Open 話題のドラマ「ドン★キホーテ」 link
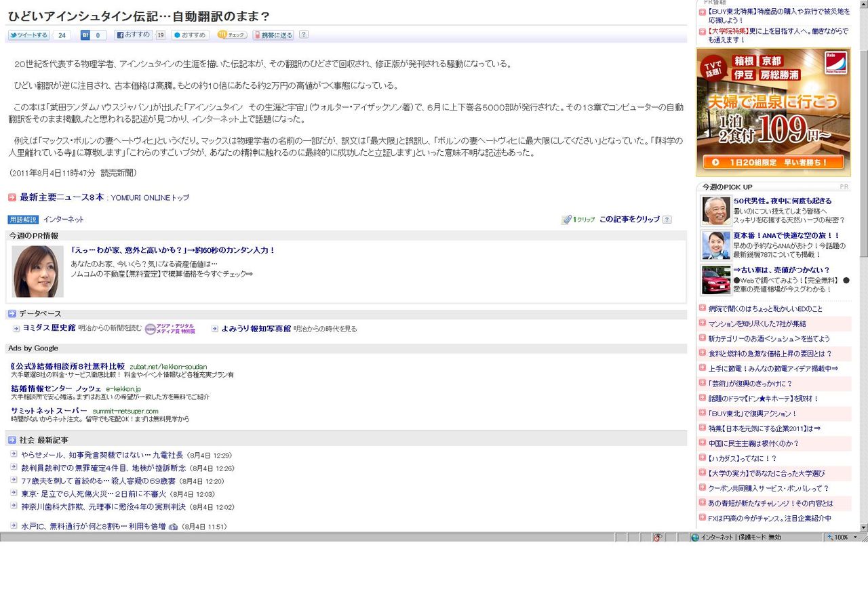The image size is (868, 604). pos(764,399)
